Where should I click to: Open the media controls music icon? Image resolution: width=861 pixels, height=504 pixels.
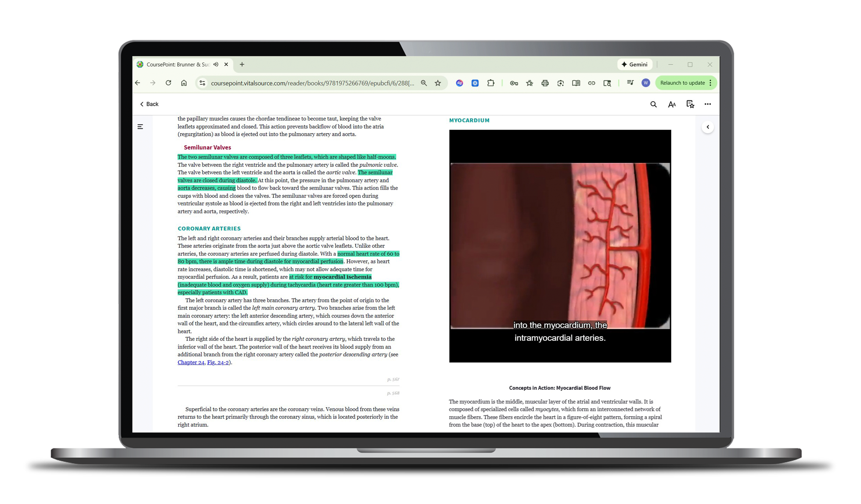click(x=630, y=83)
